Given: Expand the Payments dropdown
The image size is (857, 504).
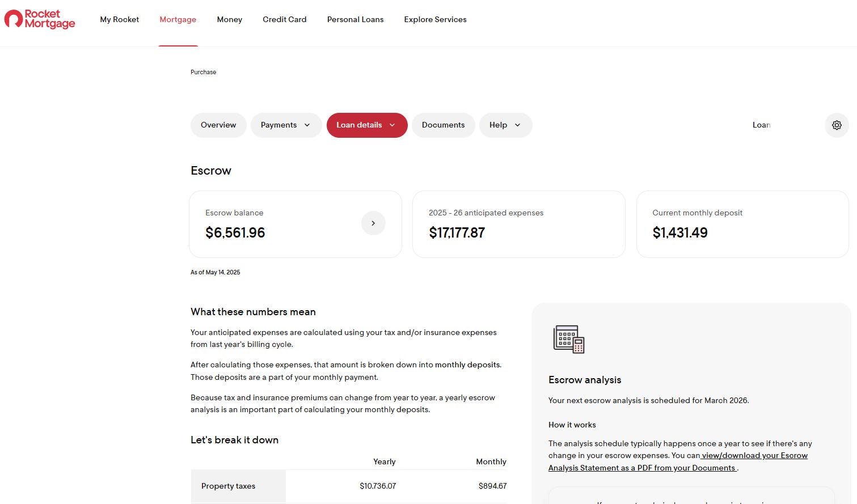Looking at the screenshot, I should (x=285, y=125).
